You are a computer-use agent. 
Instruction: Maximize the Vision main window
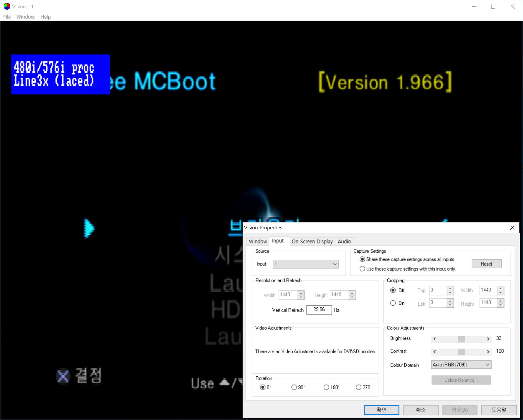pos(493,7)
